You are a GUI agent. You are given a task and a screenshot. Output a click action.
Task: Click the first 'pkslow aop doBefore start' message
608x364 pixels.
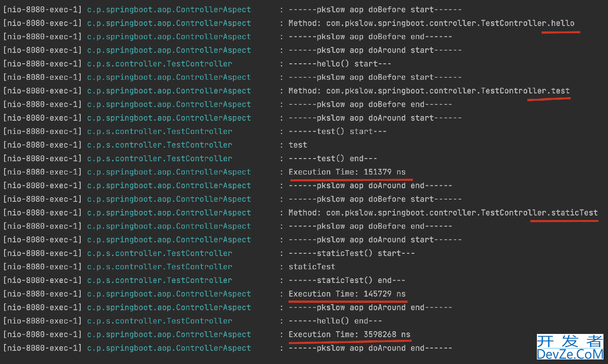(x=375, y=10)
